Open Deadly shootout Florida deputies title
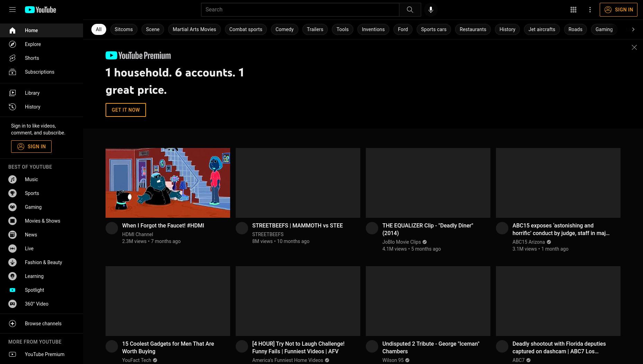The height and width of the screenshot is (364, 643). (x=559, y=347)
